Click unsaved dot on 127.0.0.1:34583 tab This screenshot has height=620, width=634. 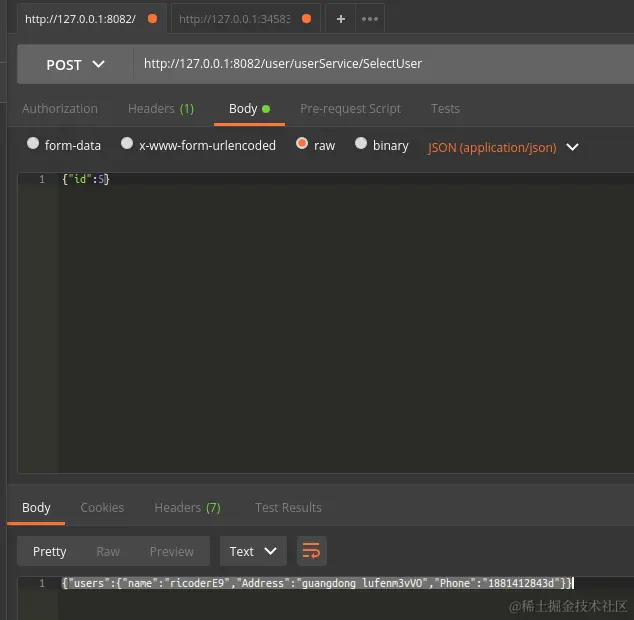306,19
